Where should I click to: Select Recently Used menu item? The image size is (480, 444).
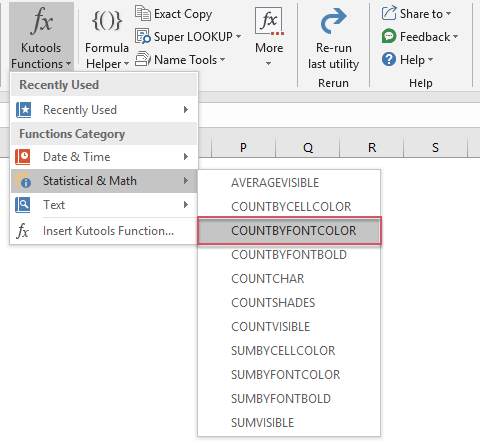(x=104, y=110)
